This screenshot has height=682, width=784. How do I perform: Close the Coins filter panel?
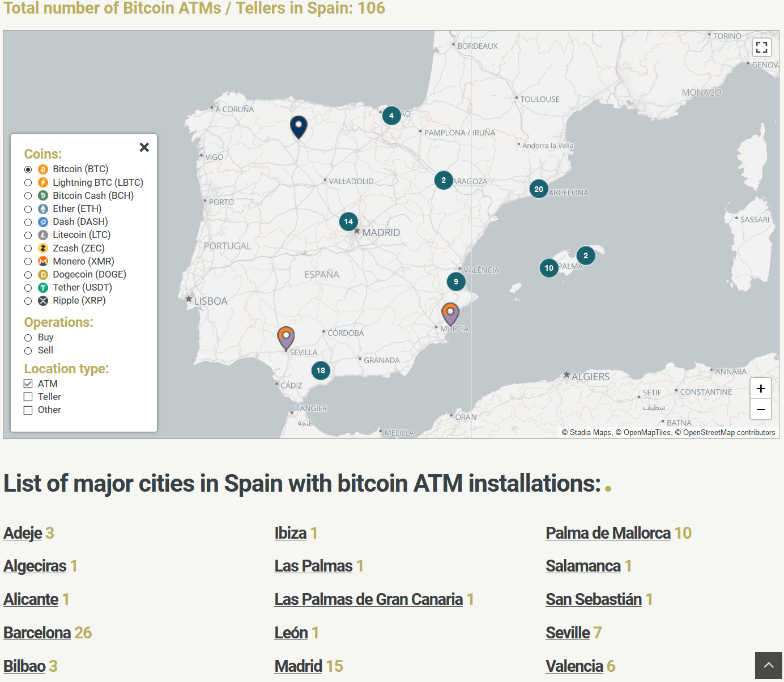[144, 147]
